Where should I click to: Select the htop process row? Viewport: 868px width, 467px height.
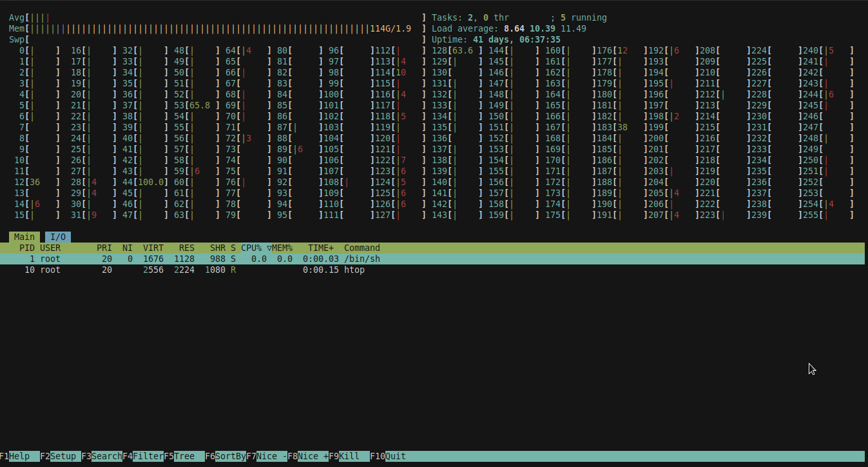point(193,270)
